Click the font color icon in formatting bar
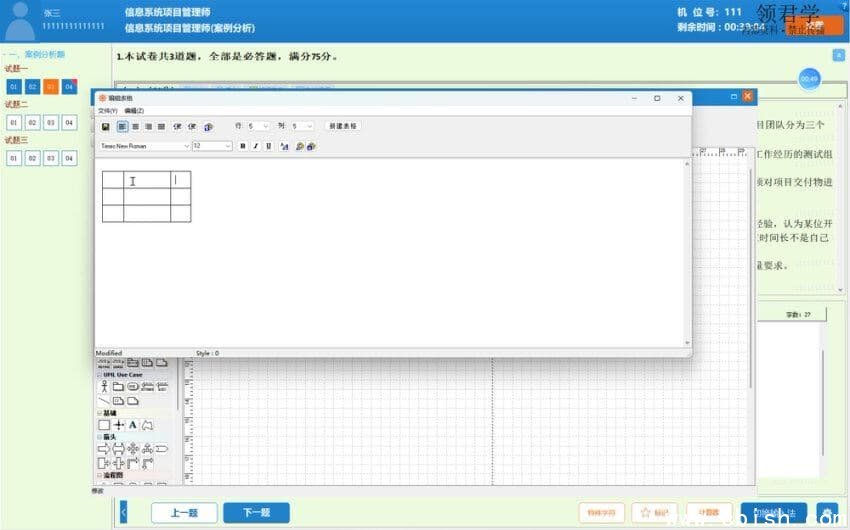Image resolution: width=850 pixels, height=530 pixels. 284,146
